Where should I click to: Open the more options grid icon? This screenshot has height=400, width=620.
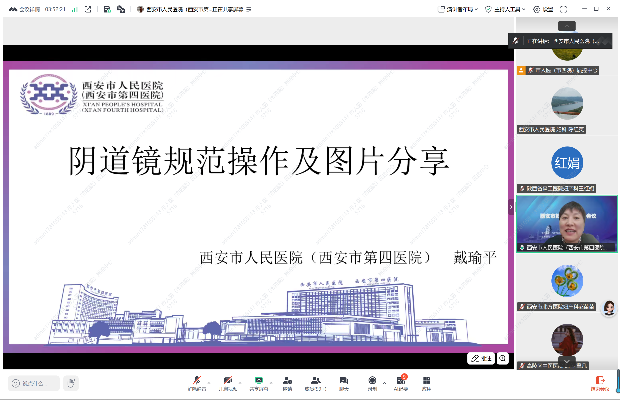click(426, 383)
